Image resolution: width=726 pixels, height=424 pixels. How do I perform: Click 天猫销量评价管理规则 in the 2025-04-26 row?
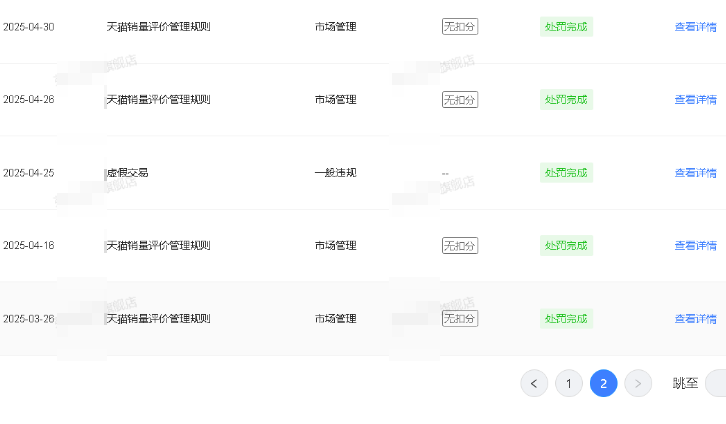point(158,100)
